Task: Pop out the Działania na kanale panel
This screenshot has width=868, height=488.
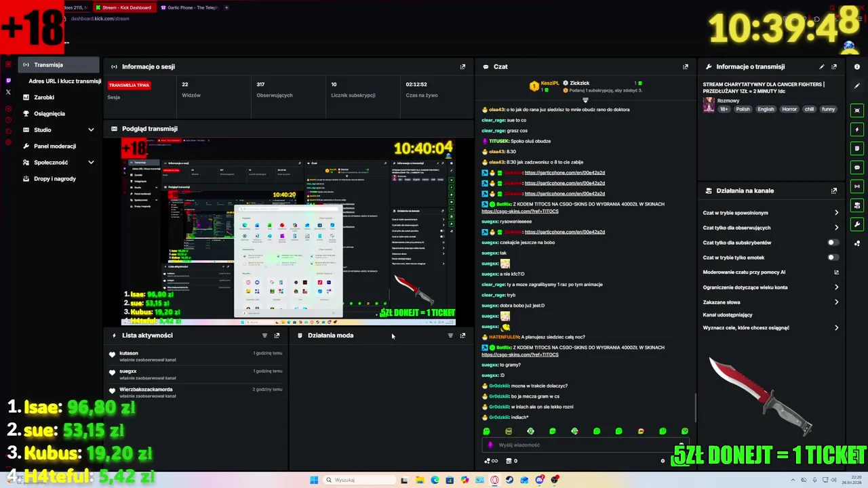Action: coord(834,190)
